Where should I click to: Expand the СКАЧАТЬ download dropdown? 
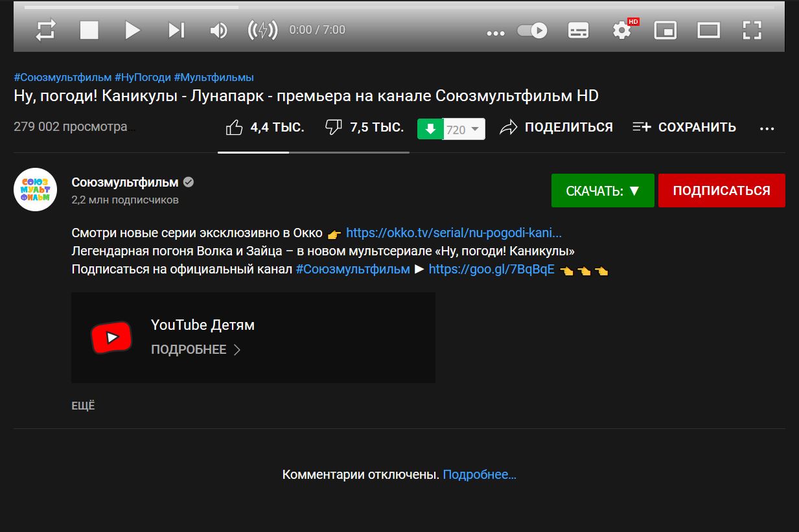(603, 191)
